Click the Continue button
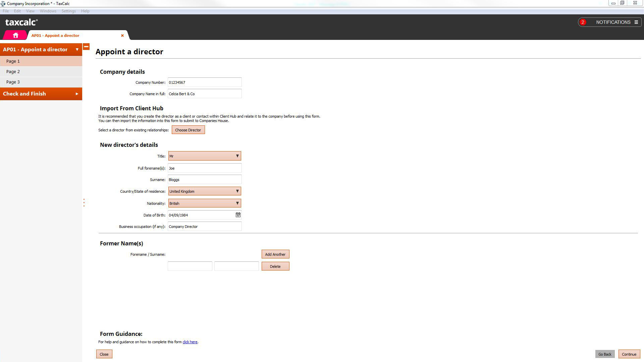Screen dimensions: 644x362 pyautogui.click(x=629, y=354)
